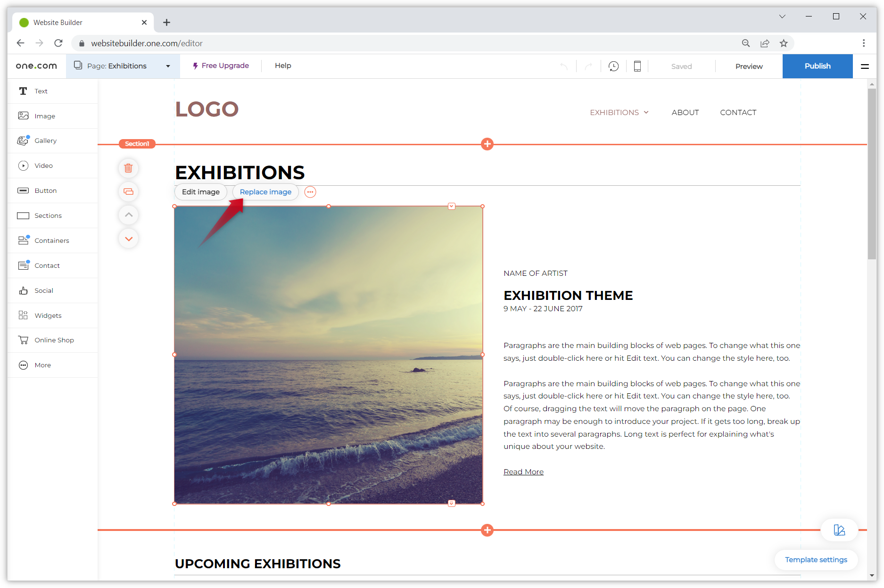Viewport: 884px width, 588px height.
Task: Click the Edit image button
Action: pos(201,192)
